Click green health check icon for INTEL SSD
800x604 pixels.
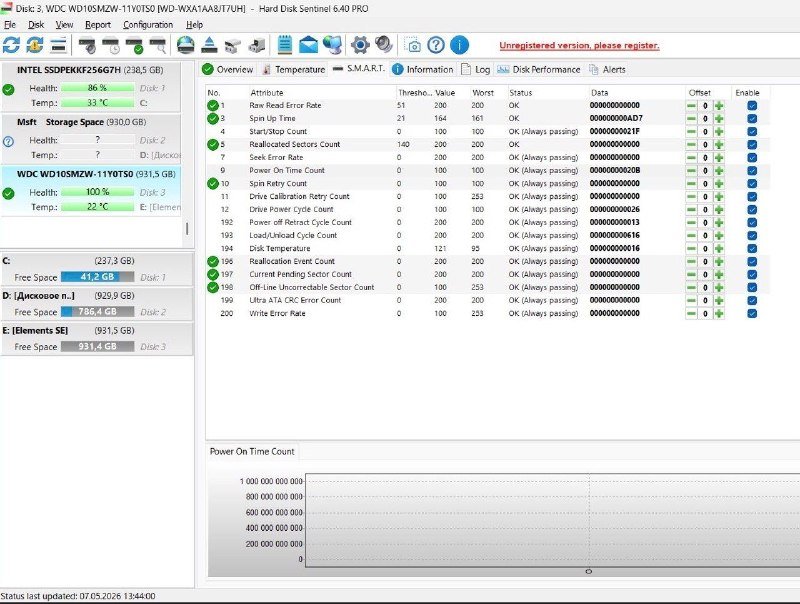click(8, 90)
